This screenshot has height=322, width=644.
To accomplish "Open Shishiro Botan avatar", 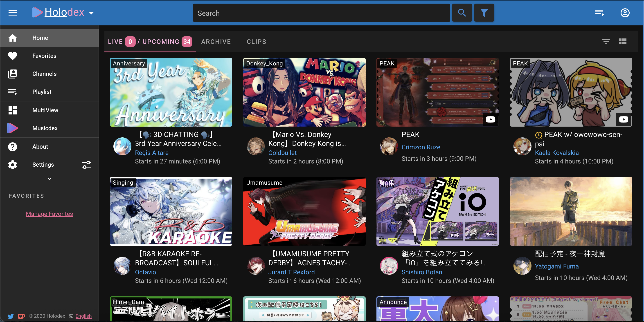I will click(x=389, y=266).
